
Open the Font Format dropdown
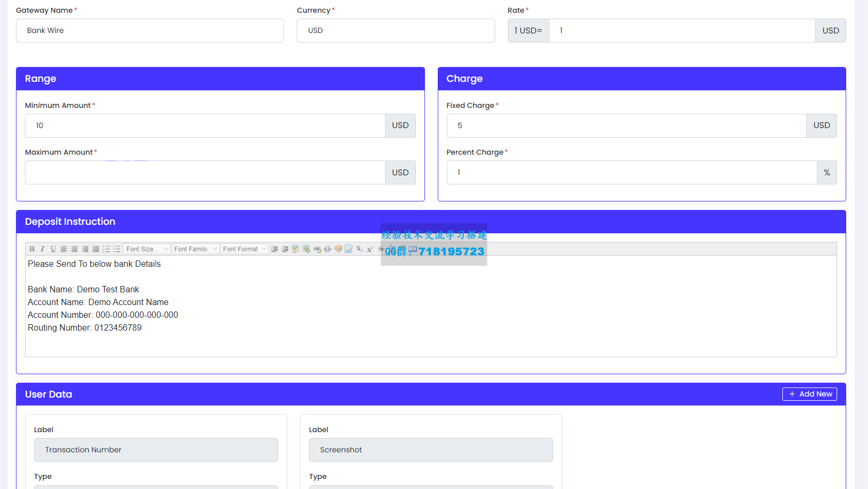[244, 249]
